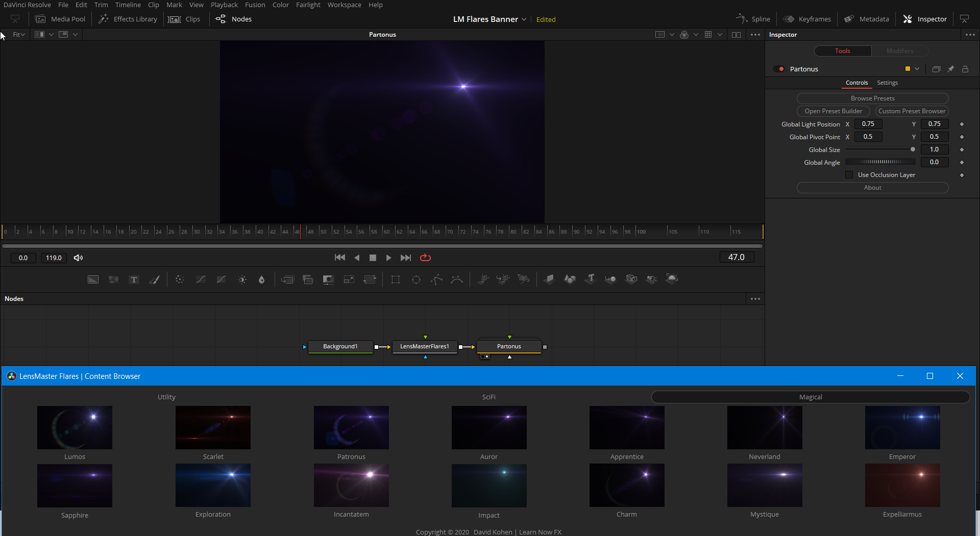Toggle dual viewer split view

point(736,35)
